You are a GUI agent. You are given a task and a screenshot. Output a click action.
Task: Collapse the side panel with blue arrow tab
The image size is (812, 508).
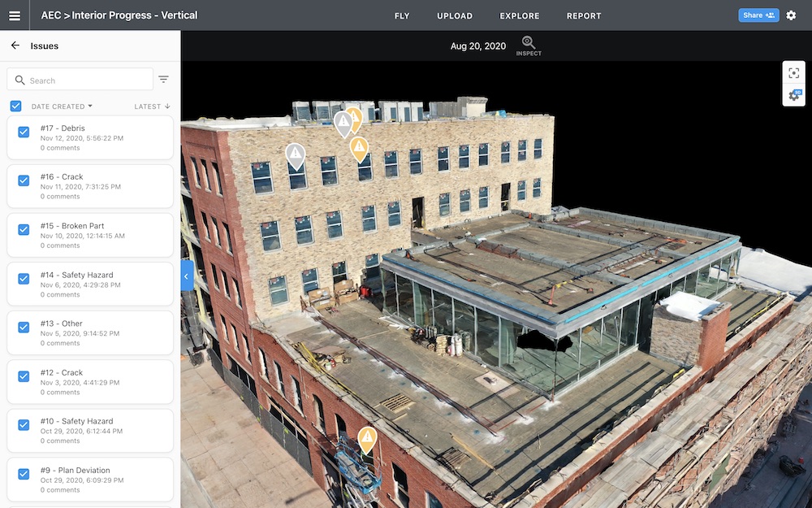point(187,276)
